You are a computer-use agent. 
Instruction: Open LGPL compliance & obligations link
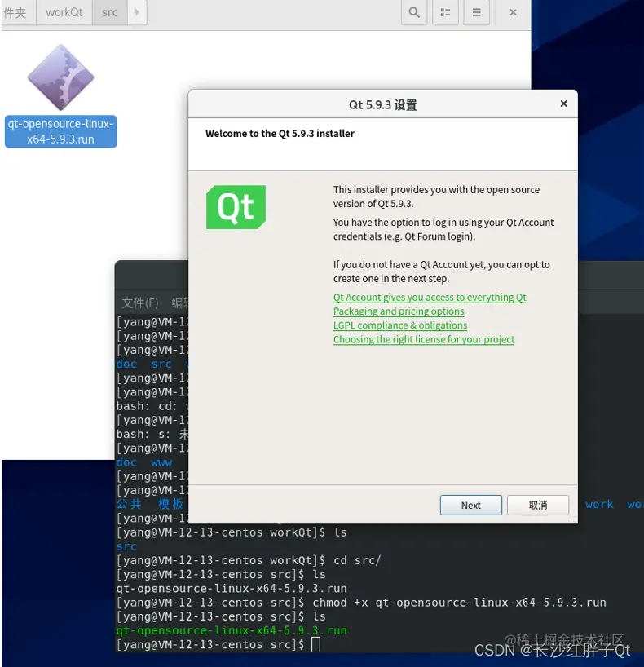(x=399, y=325)
